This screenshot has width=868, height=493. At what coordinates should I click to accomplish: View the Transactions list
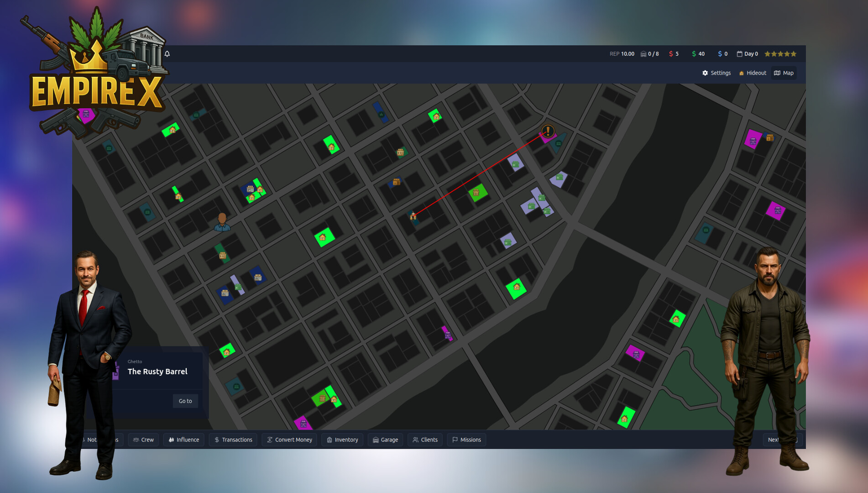click(233, 440)
